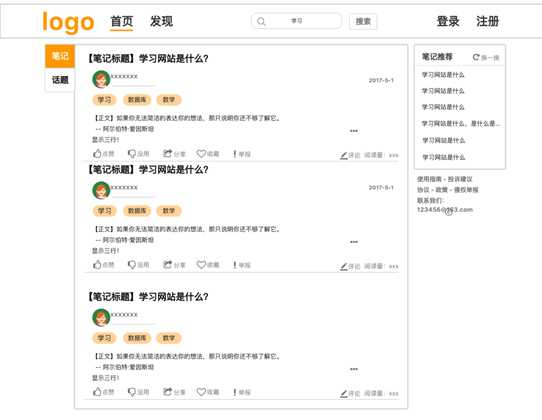Select the 话题 side tab

tap(60, 80)
